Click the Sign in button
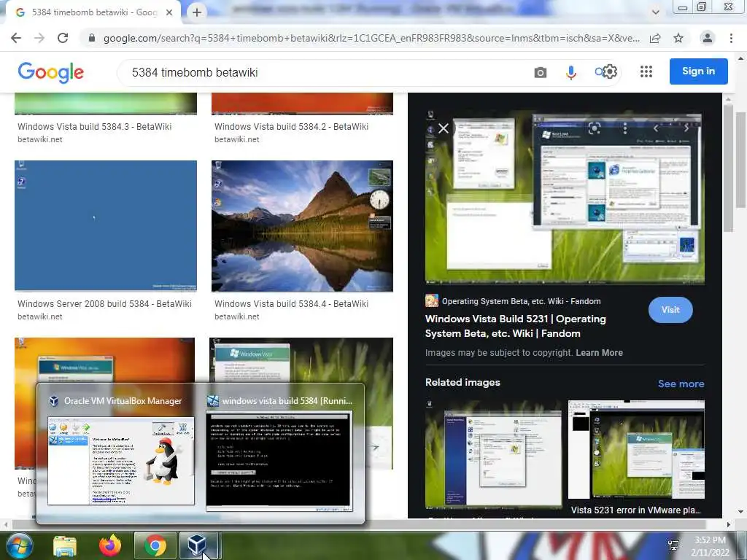 [x=698, y=71]
